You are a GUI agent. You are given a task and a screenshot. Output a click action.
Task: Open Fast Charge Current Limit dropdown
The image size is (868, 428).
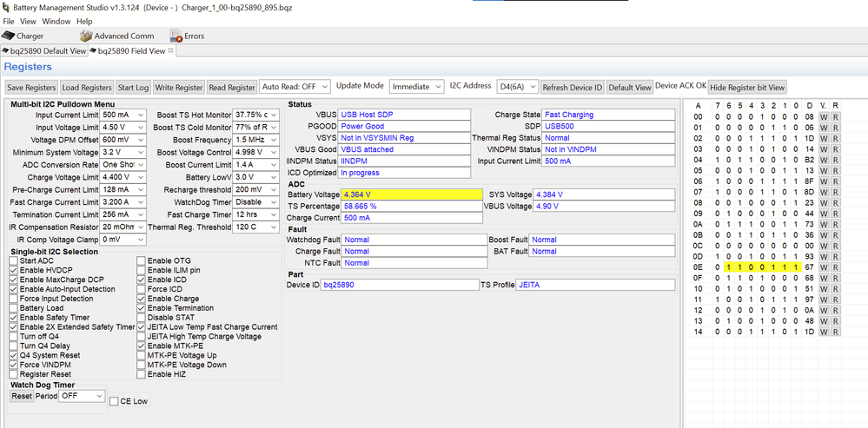coord(123,202)
